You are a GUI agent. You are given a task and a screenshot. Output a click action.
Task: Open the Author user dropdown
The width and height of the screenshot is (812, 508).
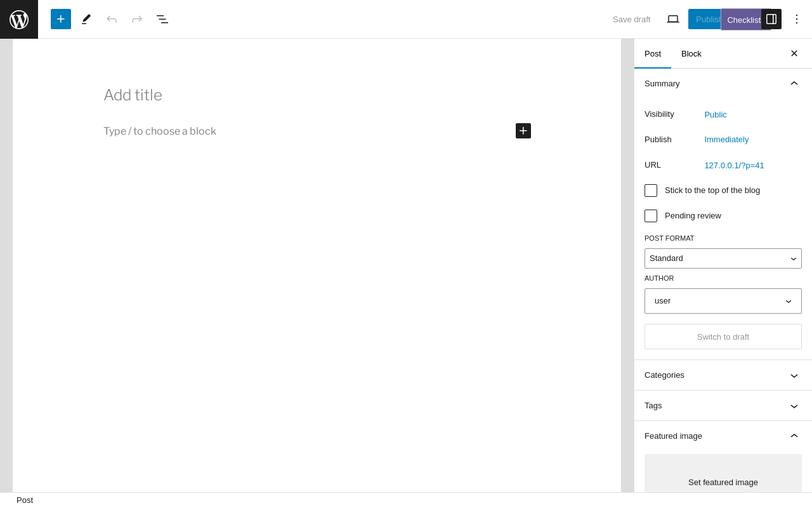[723, 301]
